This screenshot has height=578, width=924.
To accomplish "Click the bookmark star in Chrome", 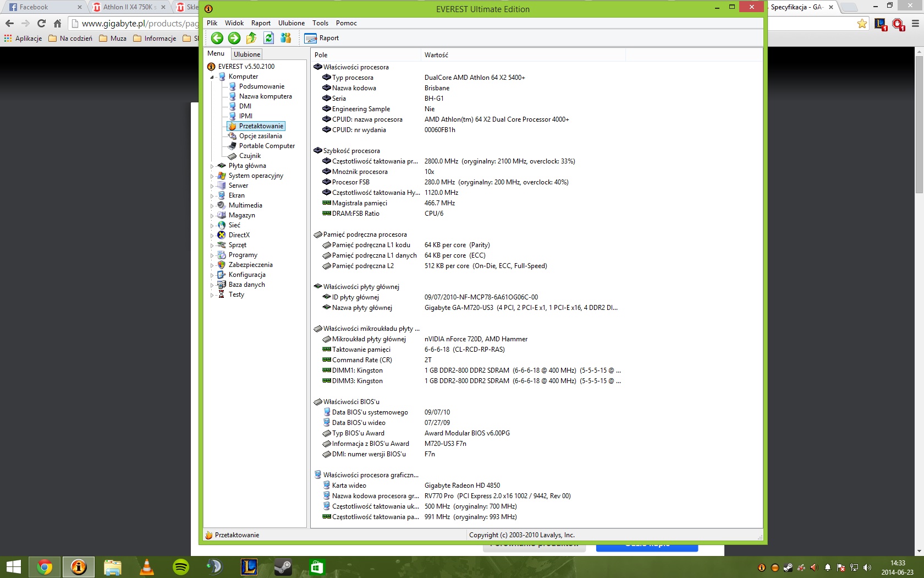I will [862, 23].
